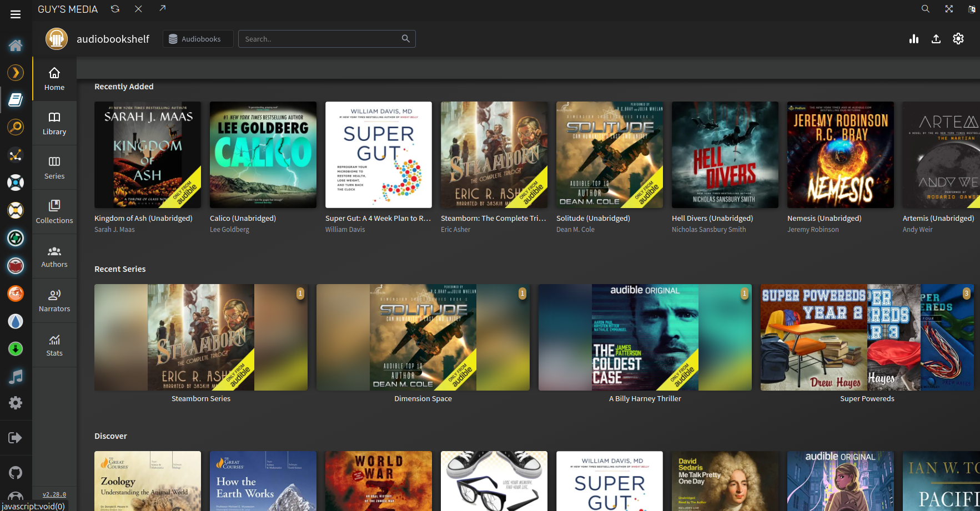The height and width of the screenshot is (511, 980).
Task: Click the orange chevron icon in left dock
Action: (16, 73)
